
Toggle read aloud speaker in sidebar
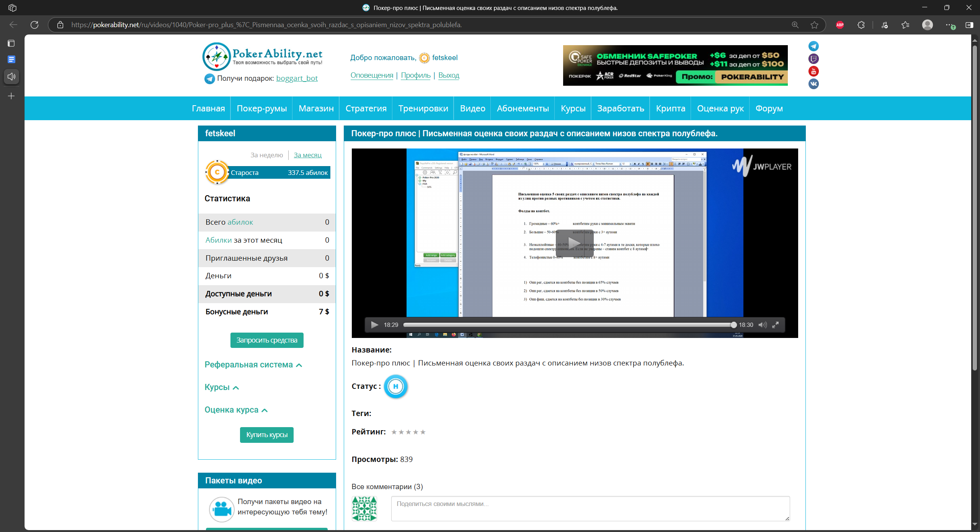(x=11, y=77)
